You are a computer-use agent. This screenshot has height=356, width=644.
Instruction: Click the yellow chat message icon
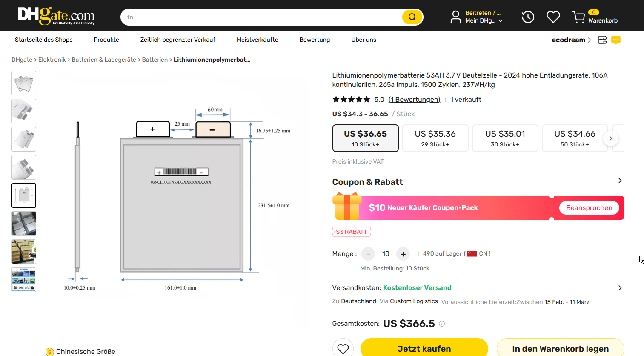tap(615, 40)
